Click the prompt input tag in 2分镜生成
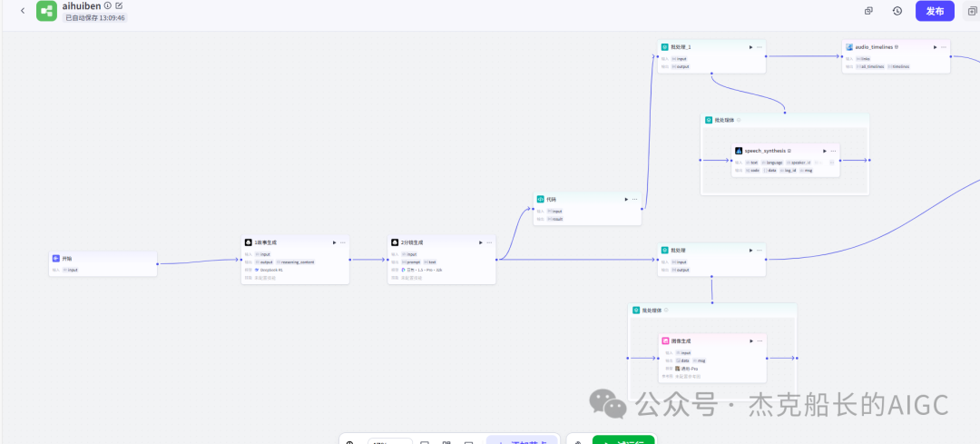The height and width of the screenshot is (444, 980). click(x=412, y=262)
